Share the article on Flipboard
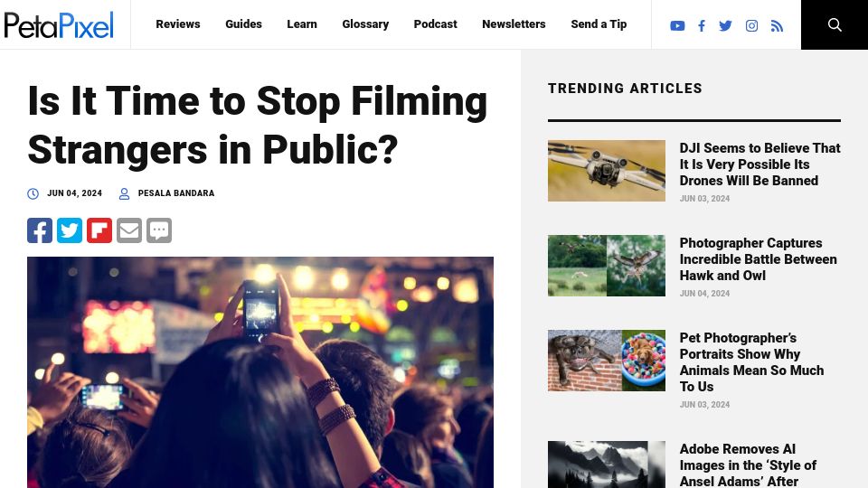Screen dimensions: 868x488 pyautogui.click(x=99, y=230)
